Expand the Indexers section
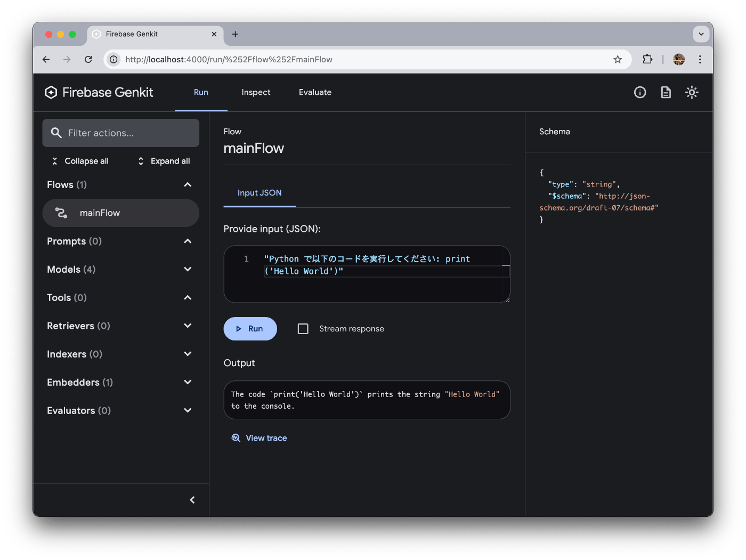The height and width of the screenshot is (560, 746). pyautogui.click(x=188, y=354)
